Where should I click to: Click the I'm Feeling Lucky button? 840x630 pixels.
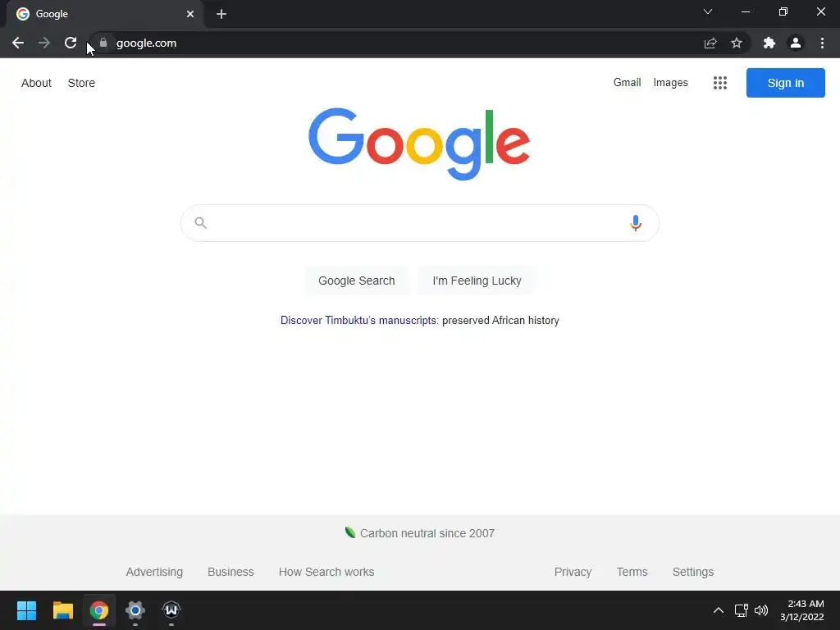click(x=477, y=281)
